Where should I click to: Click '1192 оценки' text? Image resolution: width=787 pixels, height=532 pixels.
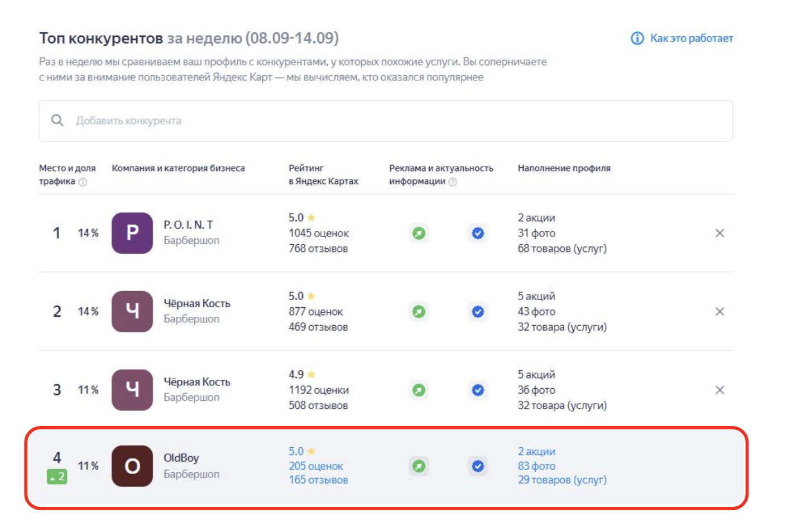point(319,390)
